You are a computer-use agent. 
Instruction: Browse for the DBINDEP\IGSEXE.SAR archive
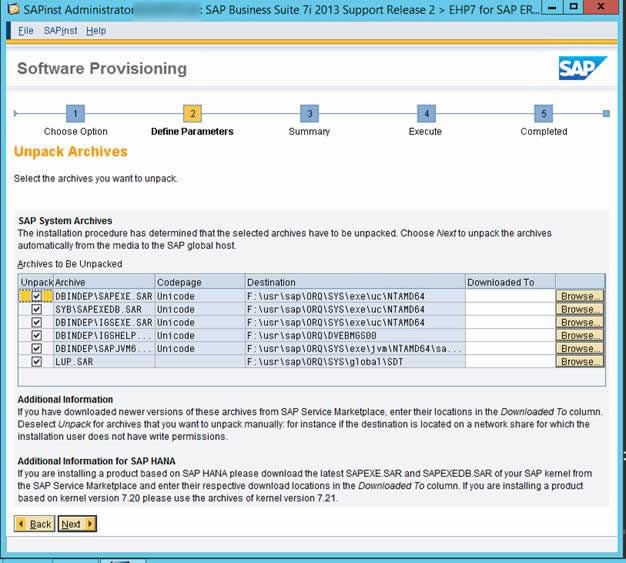579,323
